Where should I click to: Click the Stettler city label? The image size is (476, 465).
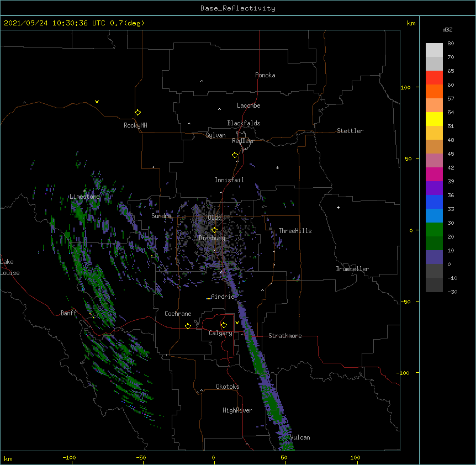tap(350, 131)
